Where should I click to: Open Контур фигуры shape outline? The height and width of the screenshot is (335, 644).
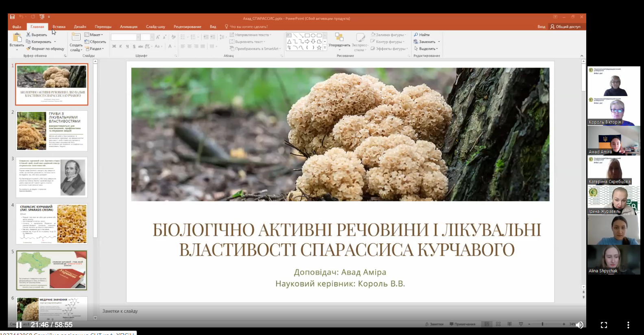coord(387,42)
